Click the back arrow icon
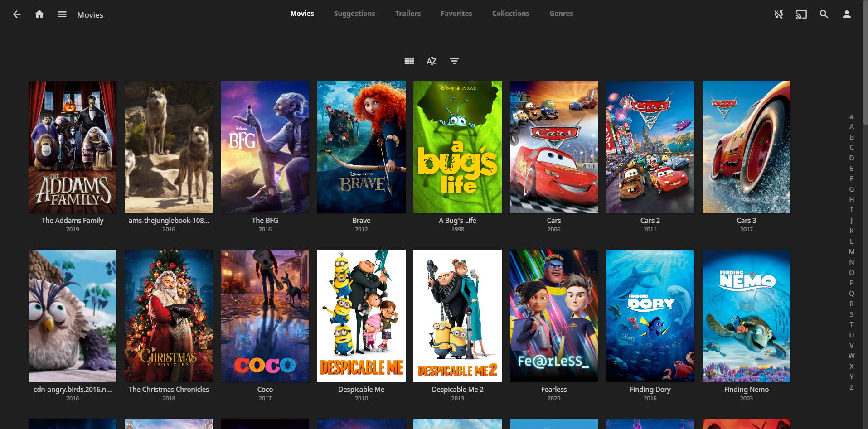The image size is (868, 429). (17, 14)
